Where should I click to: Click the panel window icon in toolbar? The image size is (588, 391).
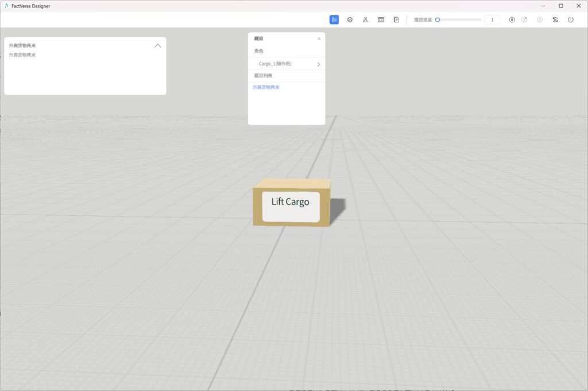381,20
